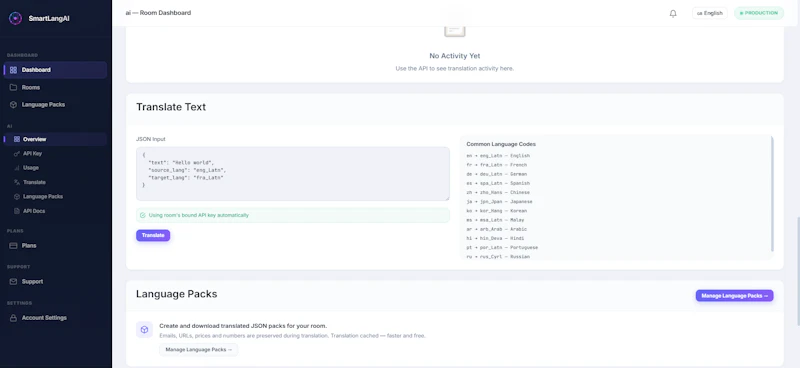Click the 'ai — Room Dashboard' breadcrumb title
The height and width of the screenshot is (368, 800).
click(158, 13)
